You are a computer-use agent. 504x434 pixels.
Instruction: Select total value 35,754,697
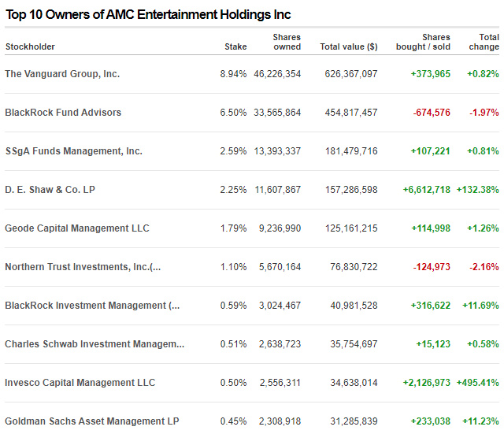pos(354,344)
